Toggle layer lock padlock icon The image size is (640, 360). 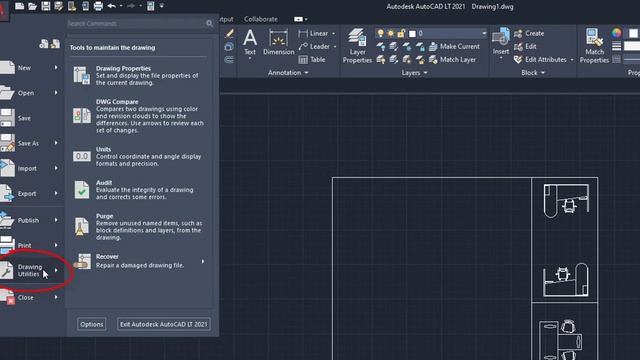[x=401, y=33]
